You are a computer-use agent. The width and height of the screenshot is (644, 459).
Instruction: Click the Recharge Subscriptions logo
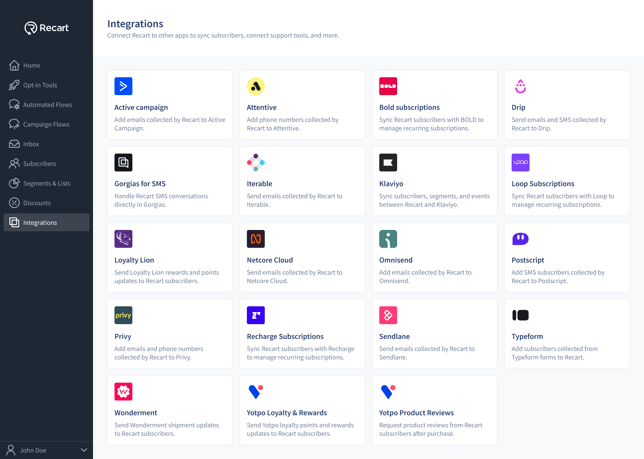[255, 315]
